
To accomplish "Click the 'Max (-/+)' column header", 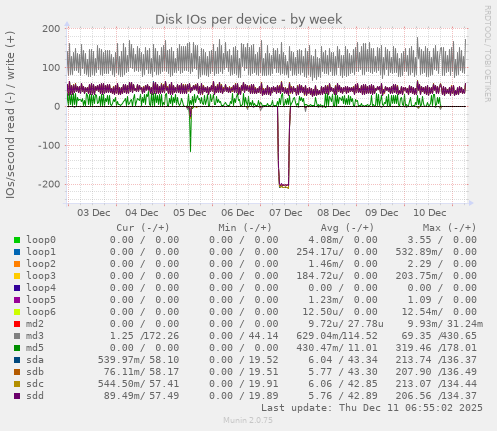I will [450, 228].
